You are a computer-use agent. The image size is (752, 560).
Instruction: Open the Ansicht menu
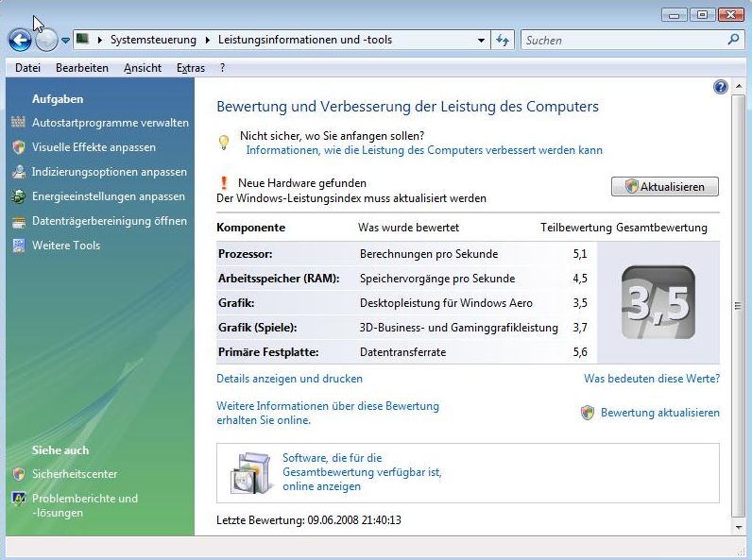143,68
